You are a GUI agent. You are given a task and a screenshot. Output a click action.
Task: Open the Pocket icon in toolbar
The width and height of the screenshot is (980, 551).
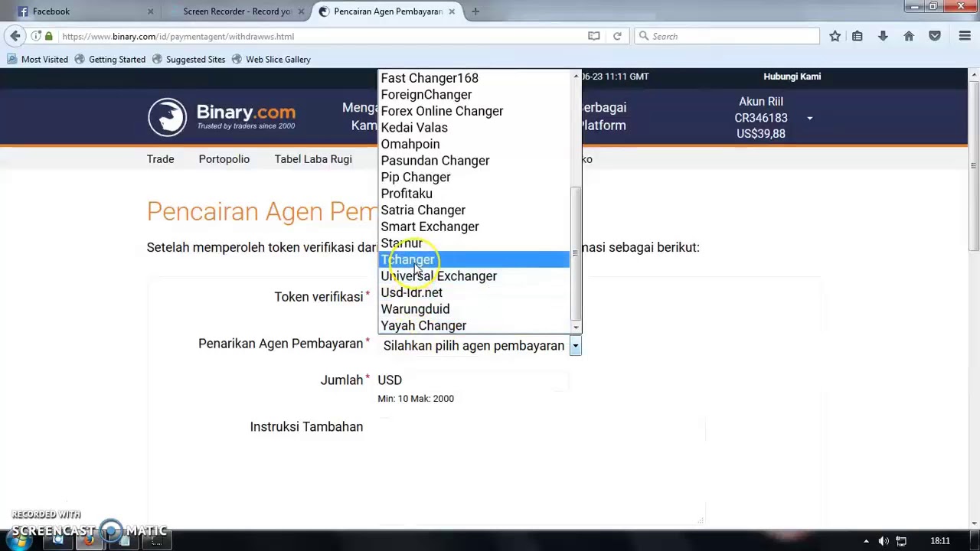coord(935,36)
